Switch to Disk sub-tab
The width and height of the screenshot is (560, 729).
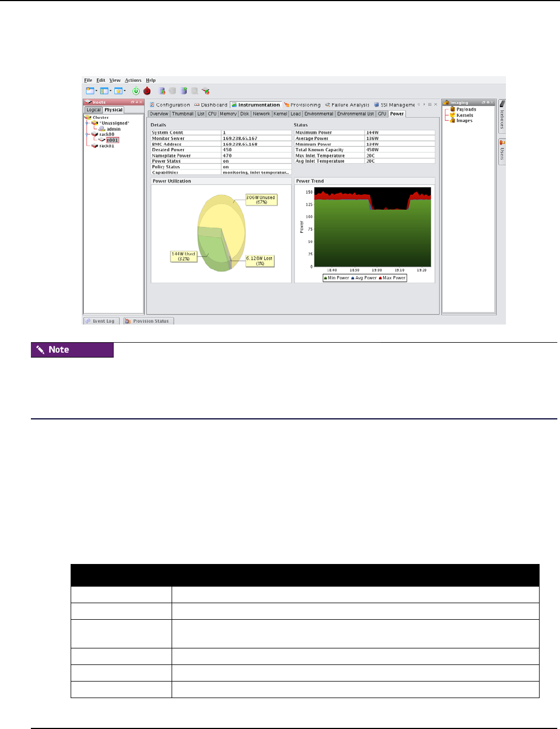(x=245, y=114)
